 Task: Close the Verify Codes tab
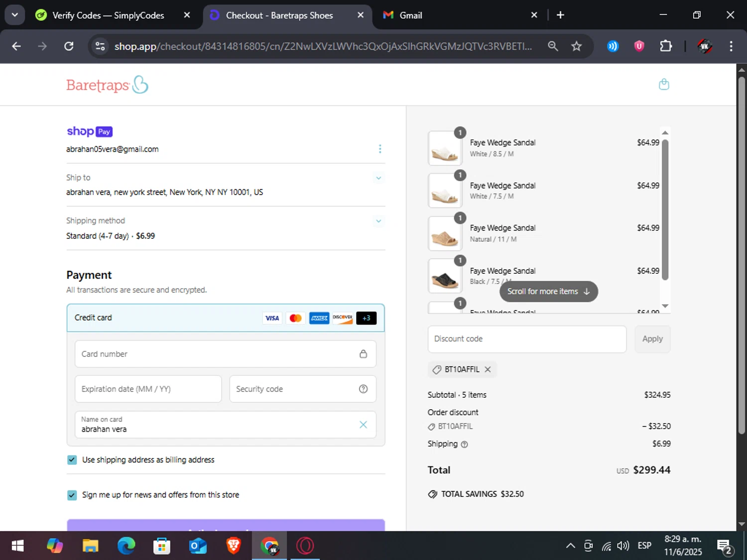click(187, 15)
